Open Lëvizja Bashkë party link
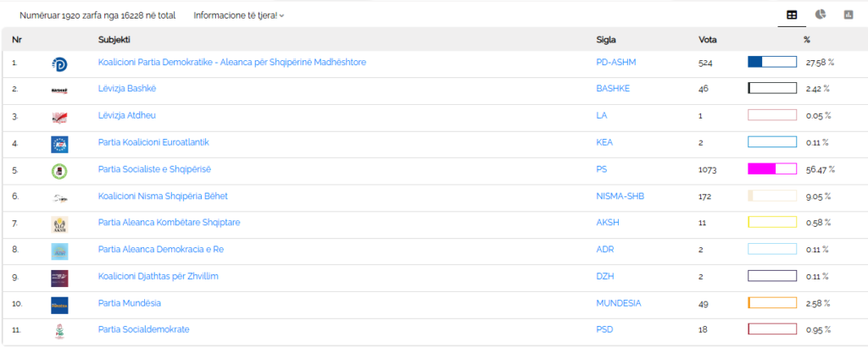 click(127, 88)
